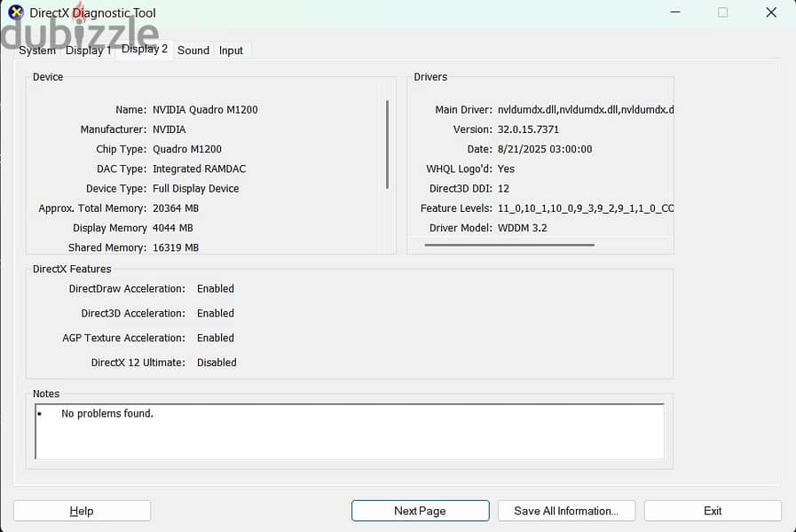Image resolution: width=796 pixels, height=532 pixels.
Task: Click driver version 32.0.15.7371
Action: pos(528,129)
